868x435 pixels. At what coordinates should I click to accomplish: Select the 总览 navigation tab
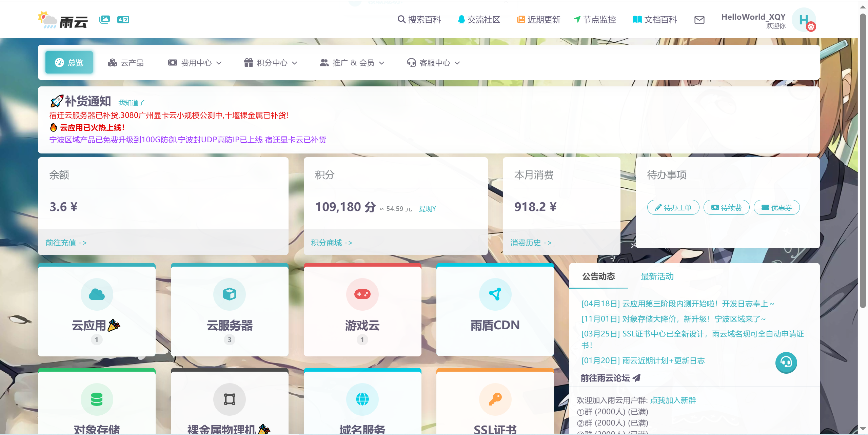click(69, 62)
